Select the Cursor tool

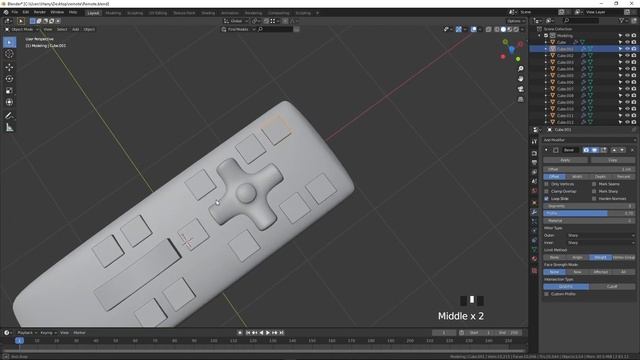[9, 54]
